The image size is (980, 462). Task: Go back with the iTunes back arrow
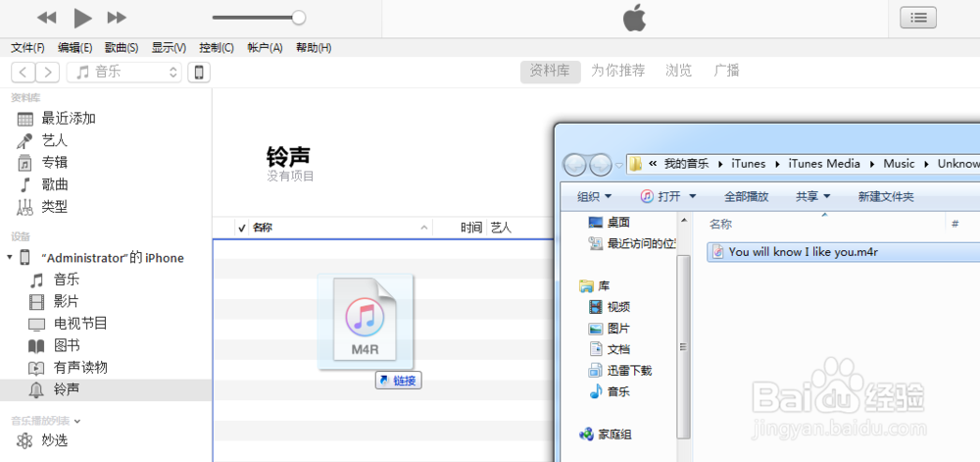tap(24, 72)
